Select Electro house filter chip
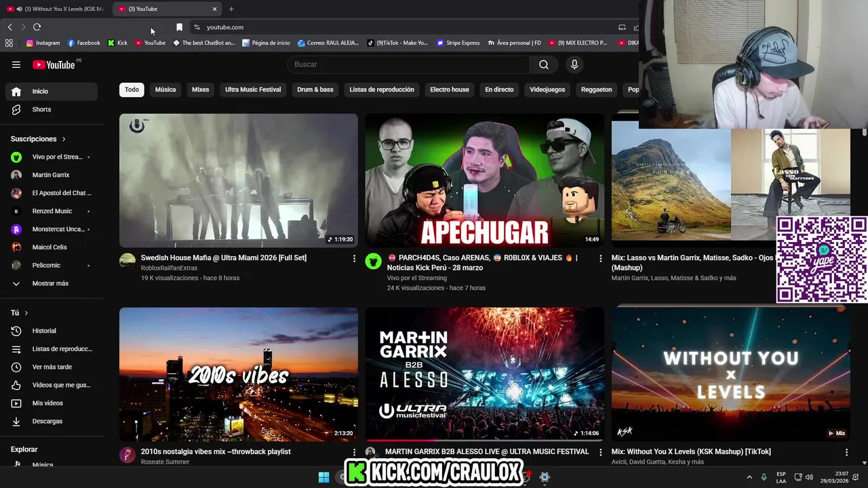The width and height of the screenshot is (868, 488). (x=450, y=89)
